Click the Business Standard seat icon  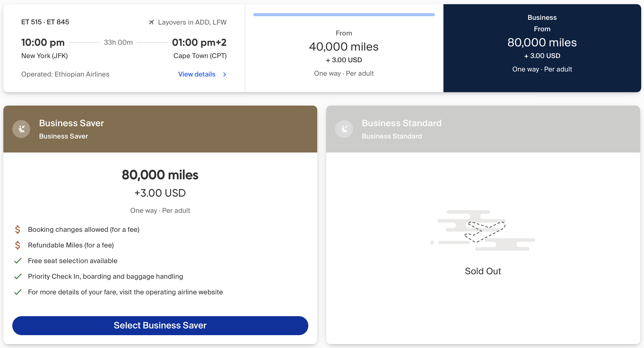click(344, 129)
